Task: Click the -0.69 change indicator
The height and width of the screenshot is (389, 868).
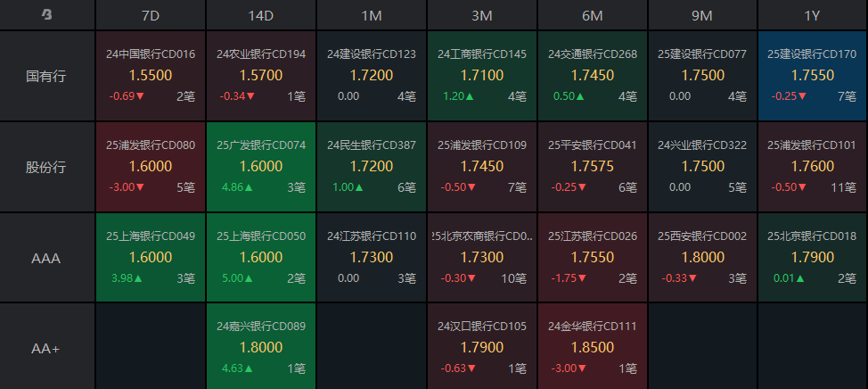Action: point(127,96)
